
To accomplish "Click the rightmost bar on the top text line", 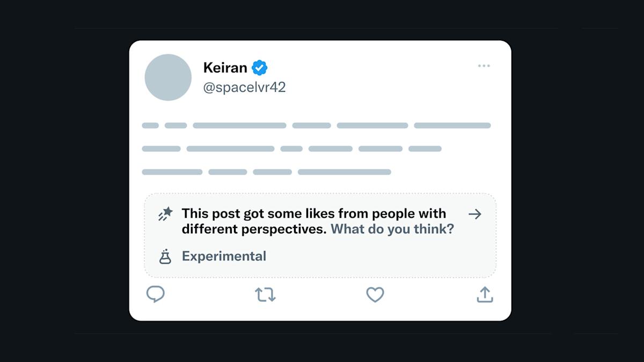I will [x=452, y=125].
